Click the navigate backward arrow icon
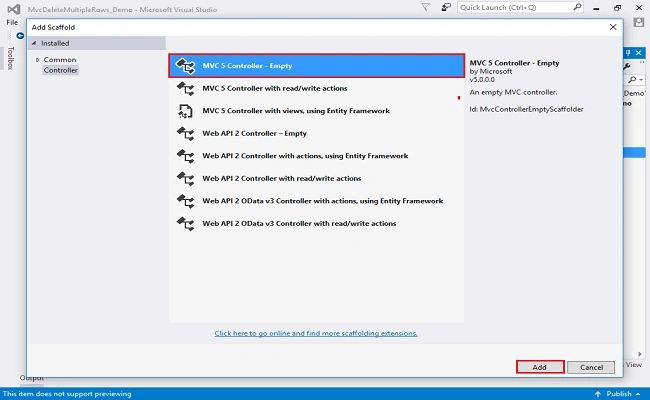 (20, 36)
